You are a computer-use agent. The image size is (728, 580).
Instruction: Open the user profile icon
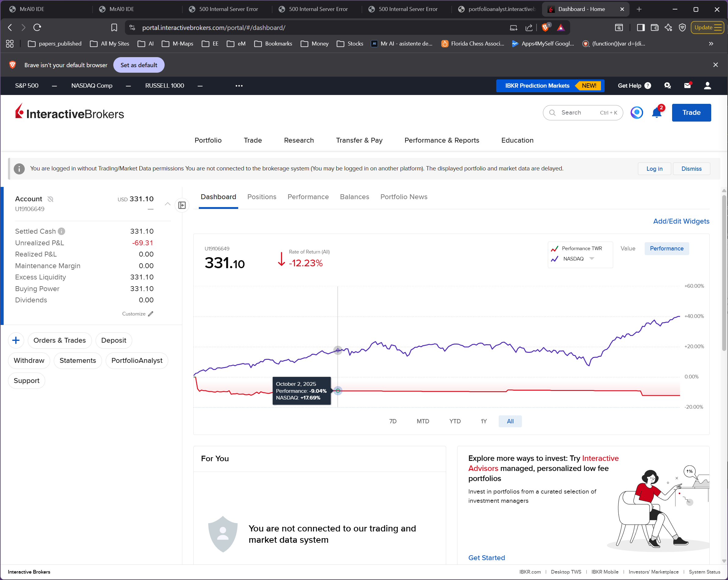coord(708,86)
